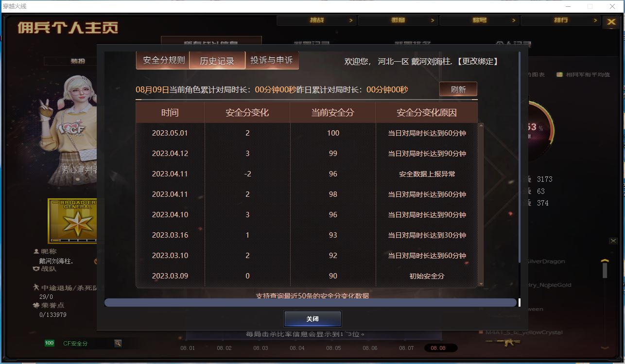Image resolution: width=625 pixels, height=364 pixels.
Task: Click the 2023.03.10 date cell
Action: [170, 256]
